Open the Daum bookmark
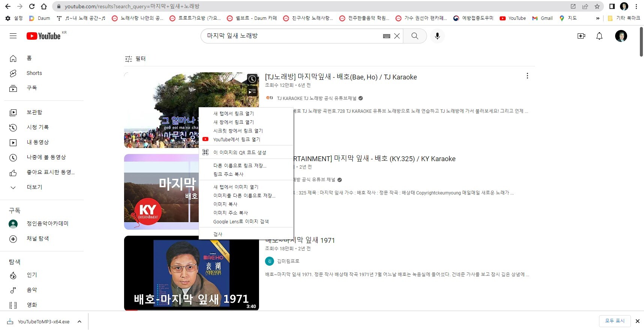Viewport: 644px width, 332px height. (x=40, y=18)
